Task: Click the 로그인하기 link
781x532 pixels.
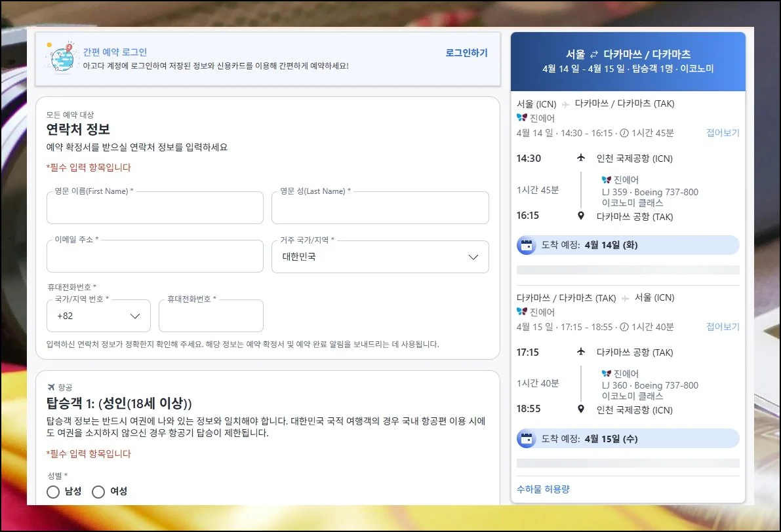Action: click(466, 53)
